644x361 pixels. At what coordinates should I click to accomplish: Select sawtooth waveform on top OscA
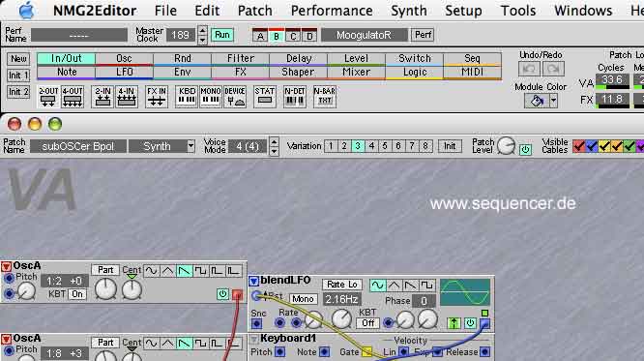click(185, 271)
